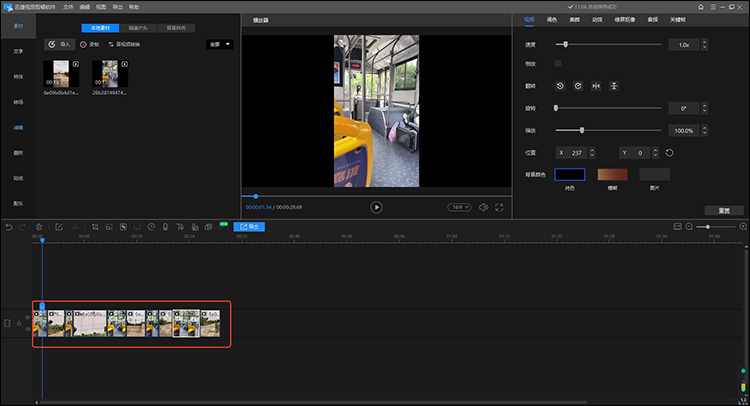Switch to the 调色 color tab
Image resolution: width=750 pixels, height=406 pixels.
(x=552, y=20)
